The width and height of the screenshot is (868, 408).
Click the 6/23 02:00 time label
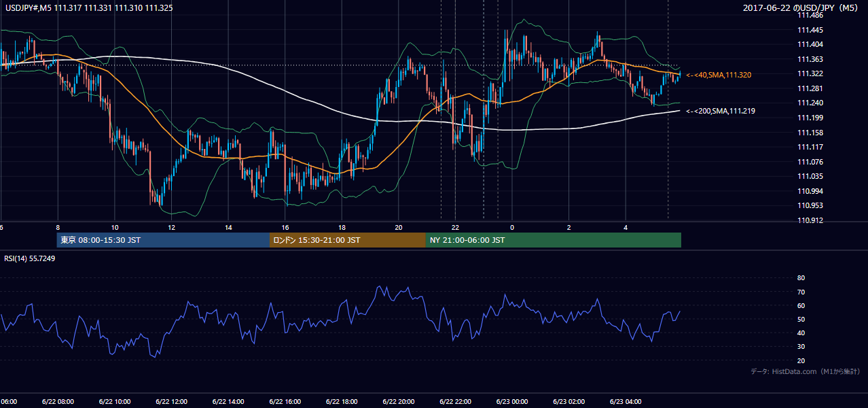tap(569, 402)
